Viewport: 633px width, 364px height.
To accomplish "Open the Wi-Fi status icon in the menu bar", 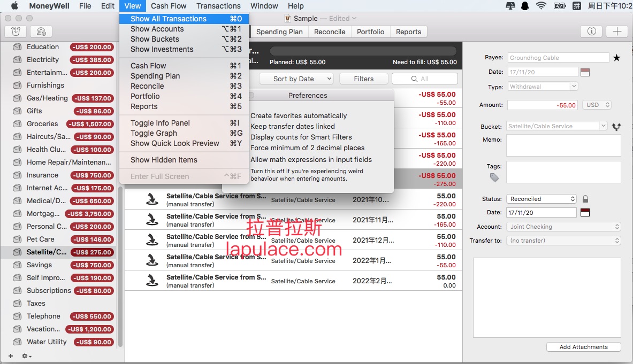I will [x=541, y=6].
